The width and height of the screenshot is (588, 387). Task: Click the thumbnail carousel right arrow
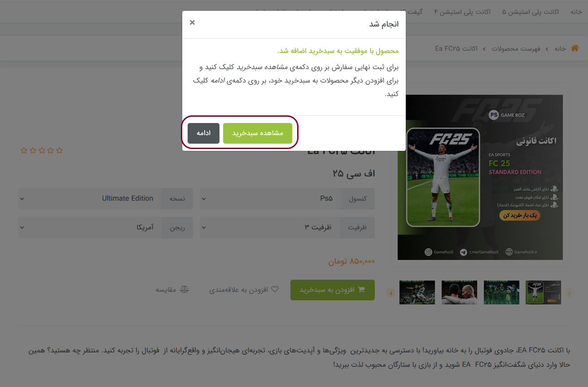[x=570, y=293]
